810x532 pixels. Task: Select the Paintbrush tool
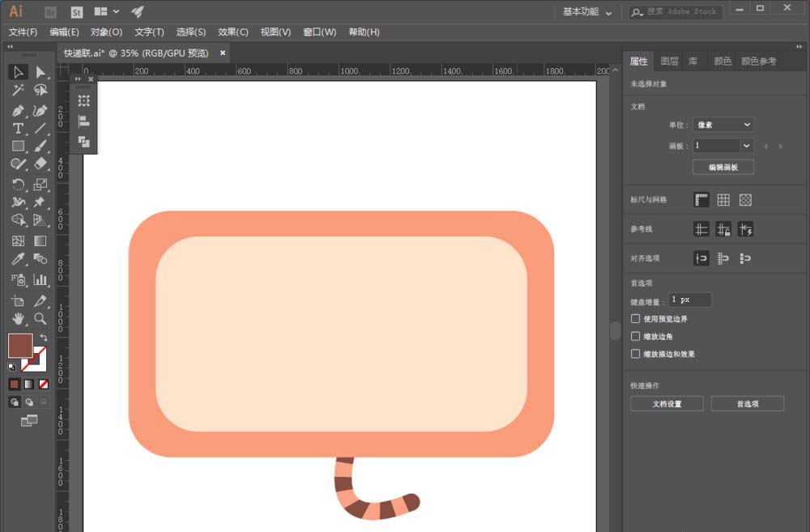[x=40, y=147]
